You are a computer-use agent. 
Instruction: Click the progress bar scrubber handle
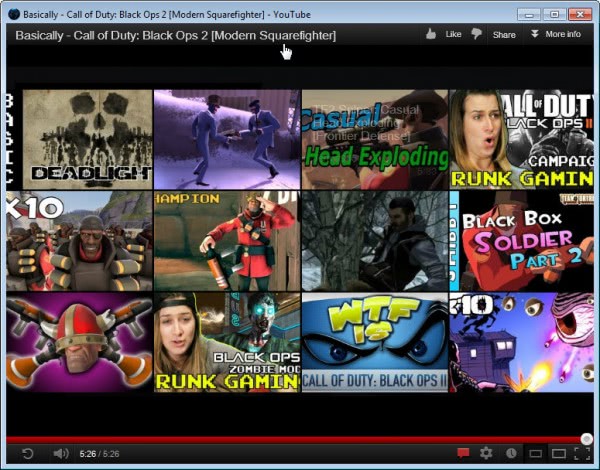(587, 439)
